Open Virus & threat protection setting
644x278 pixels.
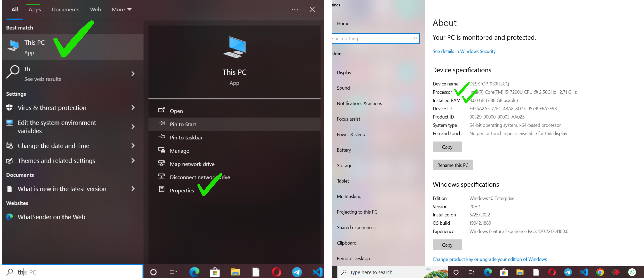pos(52,108)
